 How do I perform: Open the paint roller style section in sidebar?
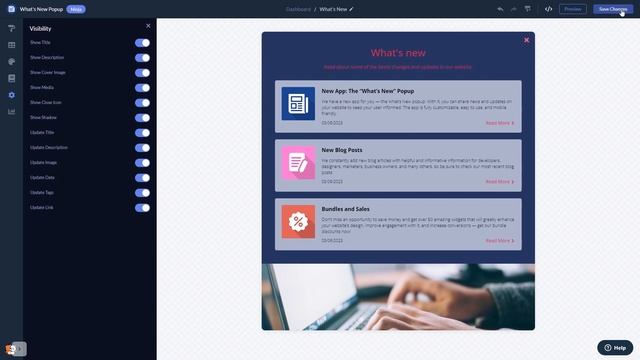[x=11, y=28]
